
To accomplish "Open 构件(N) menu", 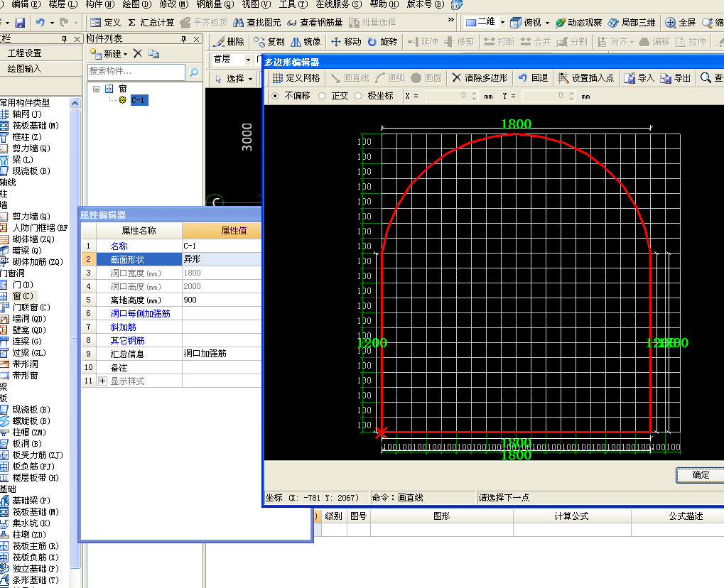I will click(x=100, y=4).
